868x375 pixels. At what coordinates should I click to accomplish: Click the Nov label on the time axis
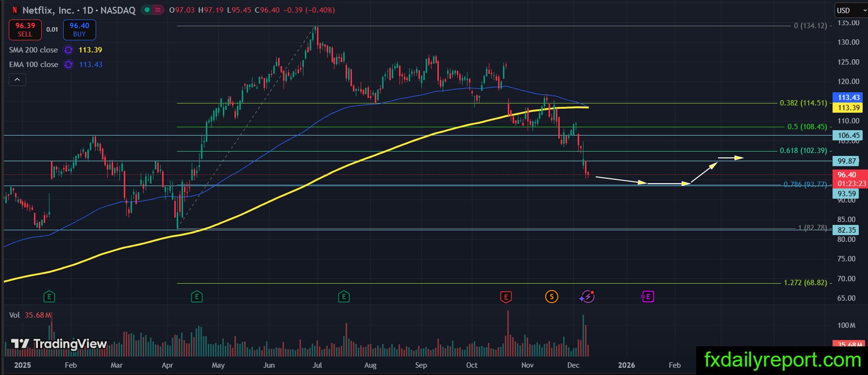pos(527,365)
